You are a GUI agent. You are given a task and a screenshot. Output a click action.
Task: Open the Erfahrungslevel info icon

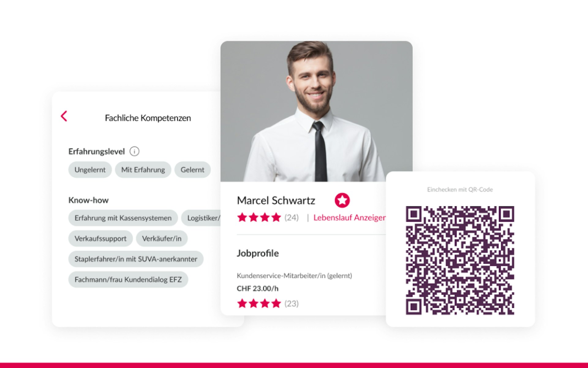(134, 151)
